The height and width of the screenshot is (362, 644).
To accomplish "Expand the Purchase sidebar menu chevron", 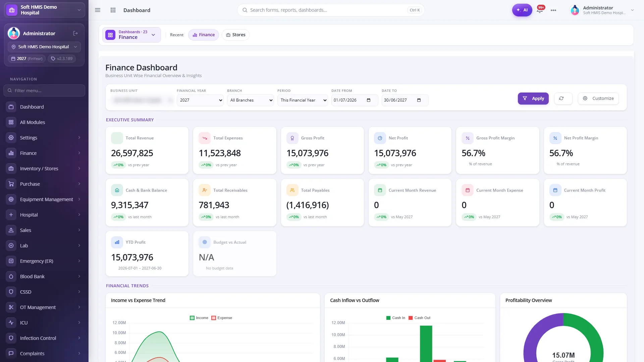I will click(79, 184).
